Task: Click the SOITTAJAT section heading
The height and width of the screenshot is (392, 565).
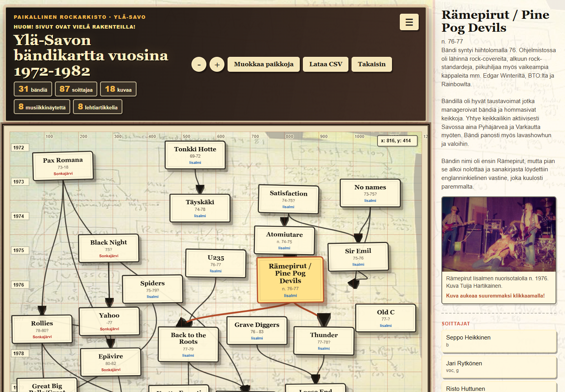Action: [x=456, y=324]
